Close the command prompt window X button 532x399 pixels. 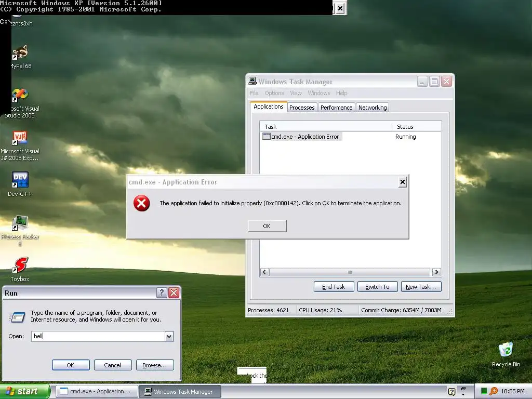tap(340, 8)
